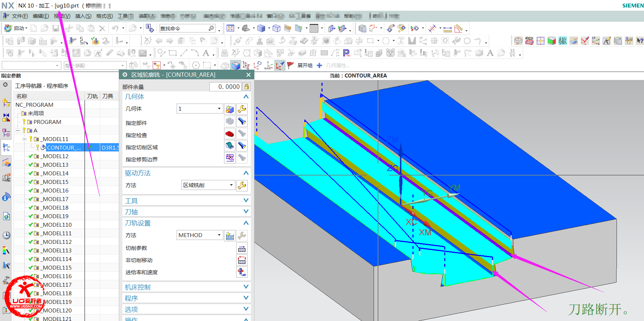Click the What's This help cursor icon
The image size is (644, 321).
coord(640,41)
